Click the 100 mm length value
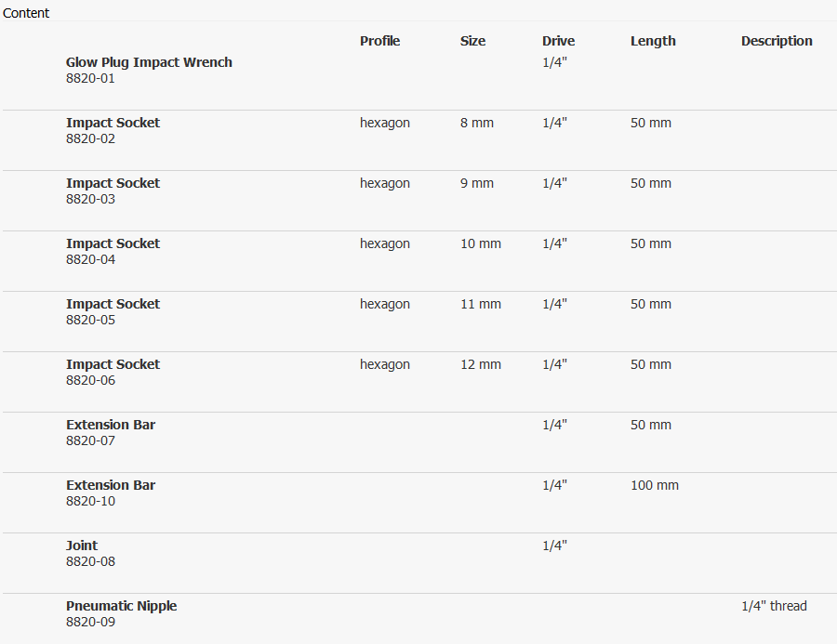 coord(655,485)
